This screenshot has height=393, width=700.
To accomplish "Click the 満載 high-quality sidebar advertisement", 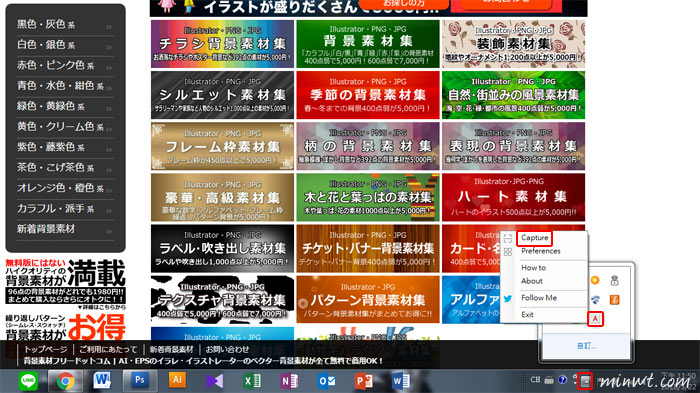I will click(65, 284).
